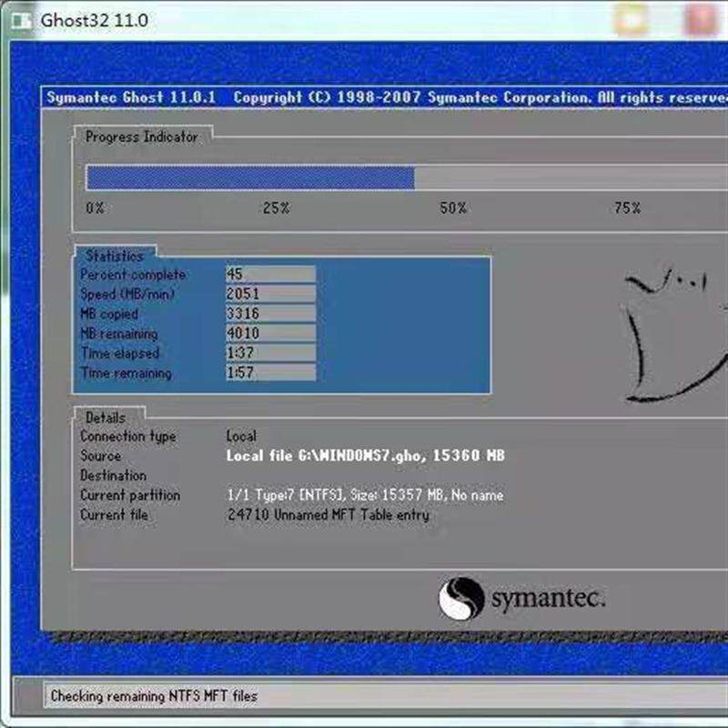The image size is (728, 728).
Task: Click the Ghost32 window title icon
Action: tap(21, 20)
